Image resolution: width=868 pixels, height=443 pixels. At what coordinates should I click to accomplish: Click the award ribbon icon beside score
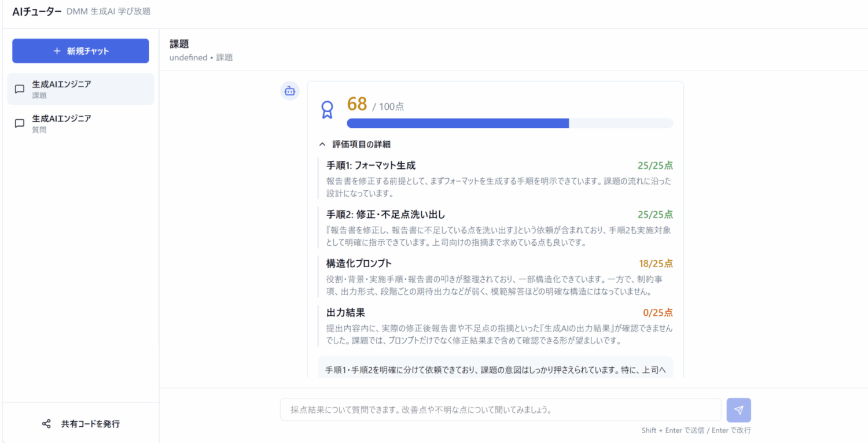point(328,110)
